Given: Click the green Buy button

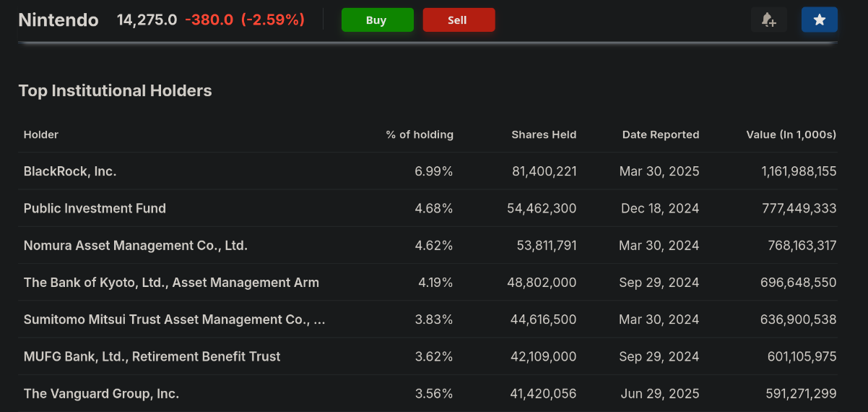Looking at the screenshot, I should pos(378,20).
